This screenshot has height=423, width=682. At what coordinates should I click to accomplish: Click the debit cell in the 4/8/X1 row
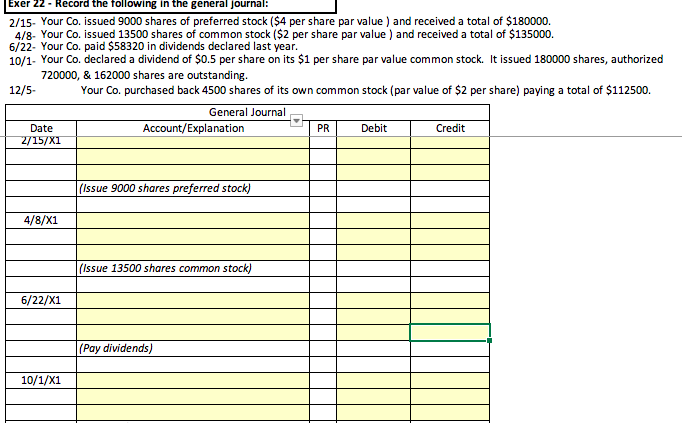[374, 220]
